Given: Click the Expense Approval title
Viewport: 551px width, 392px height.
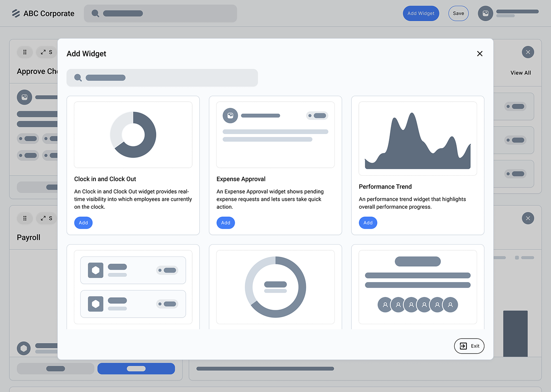Looking at the screenshot, I should [241, 179].
